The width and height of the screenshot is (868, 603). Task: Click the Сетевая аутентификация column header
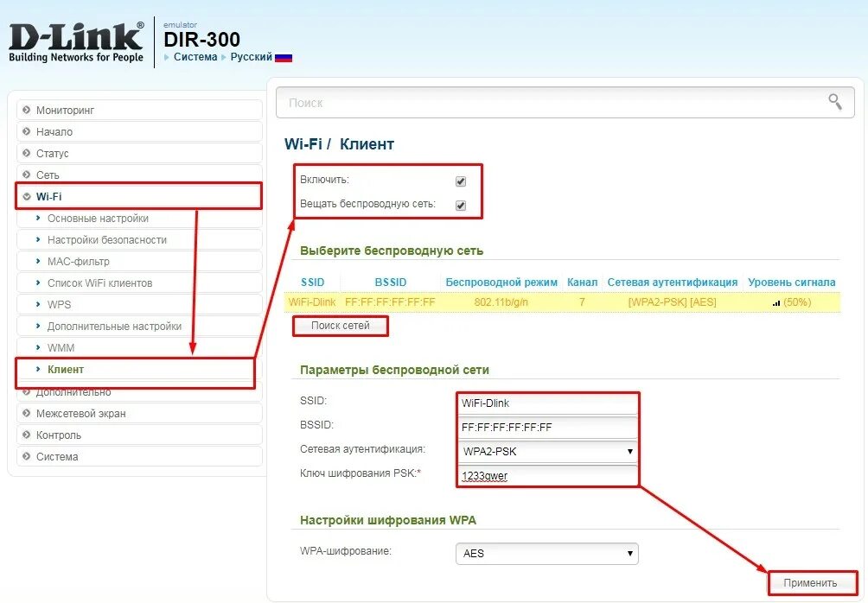(x=673, y=282)
